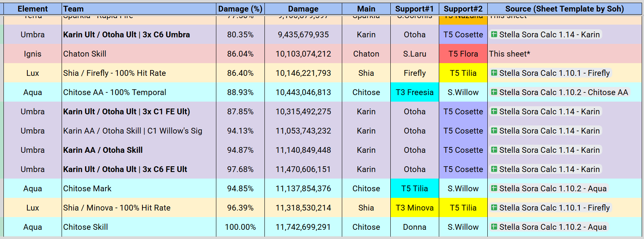Select the Damage (%) column header
The image size is (644, 239).
coord(240,9)
